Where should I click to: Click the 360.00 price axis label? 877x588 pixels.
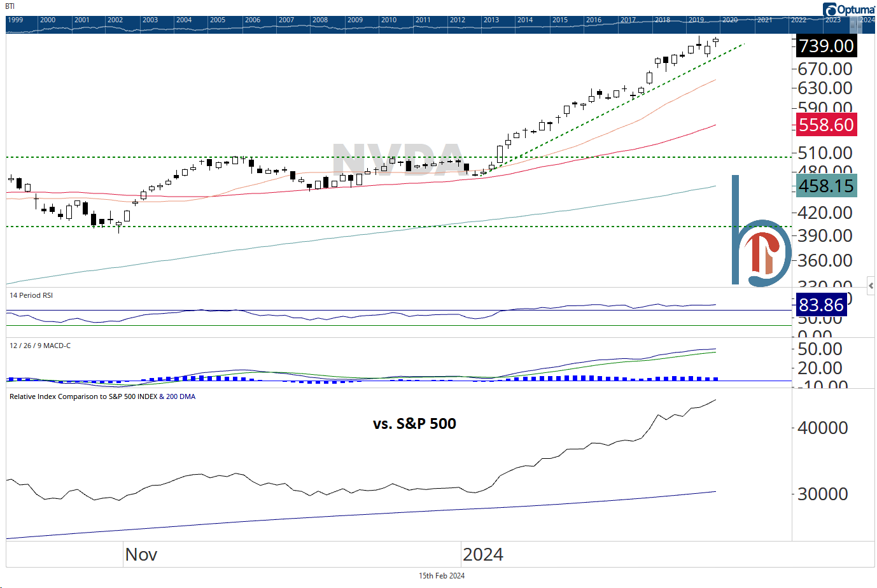point(825,260)
